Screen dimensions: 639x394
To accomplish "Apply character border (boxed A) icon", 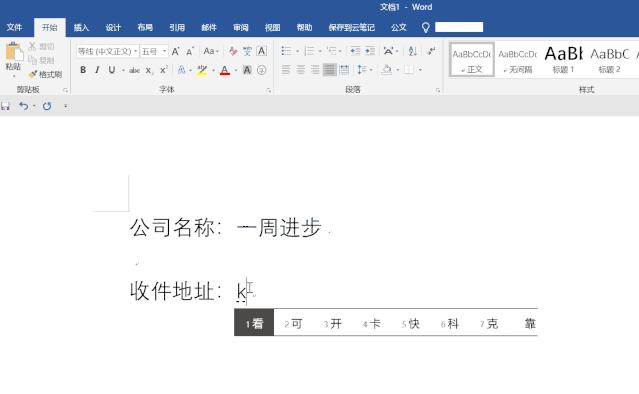I will [262, 51].
